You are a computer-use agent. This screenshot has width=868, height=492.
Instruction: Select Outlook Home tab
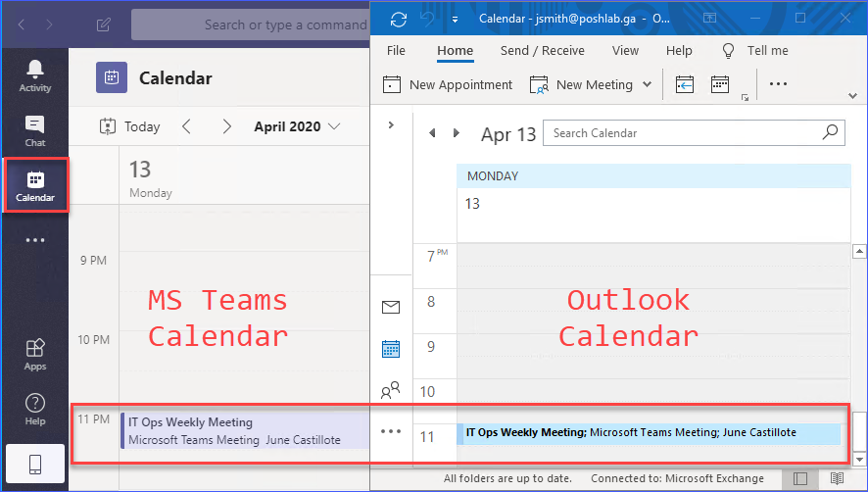(x=455, y=50)
